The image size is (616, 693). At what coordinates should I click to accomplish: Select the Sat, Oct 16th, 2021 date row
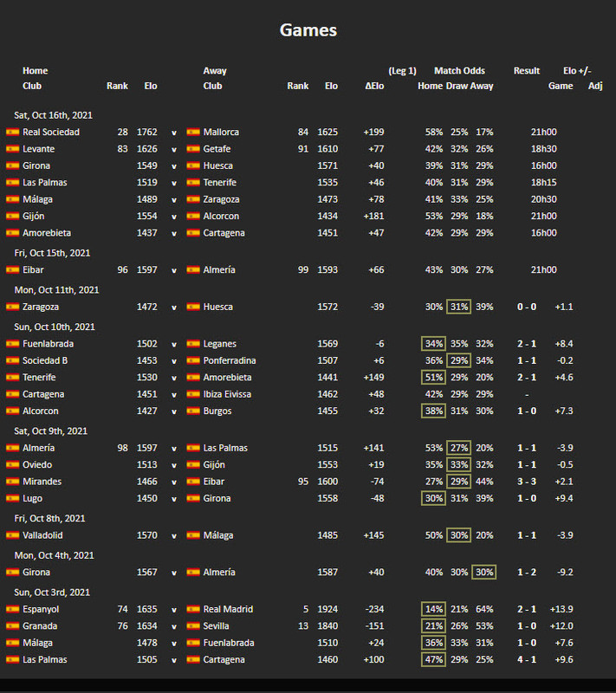tap(54, 115)
